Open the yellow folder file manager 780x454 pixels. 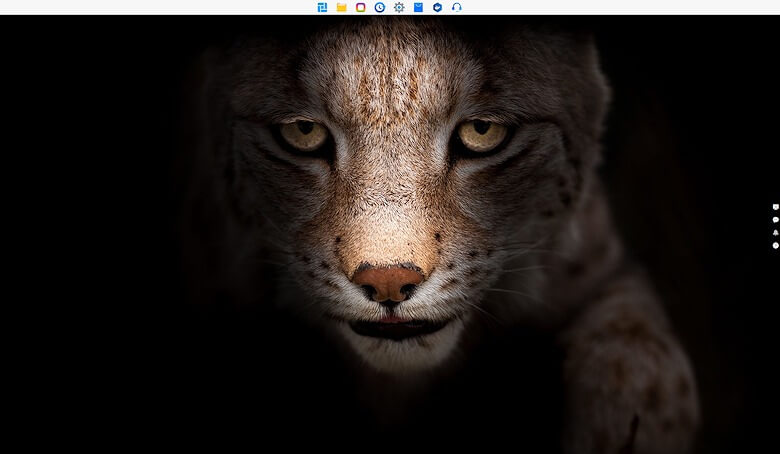tap(341, 7)
